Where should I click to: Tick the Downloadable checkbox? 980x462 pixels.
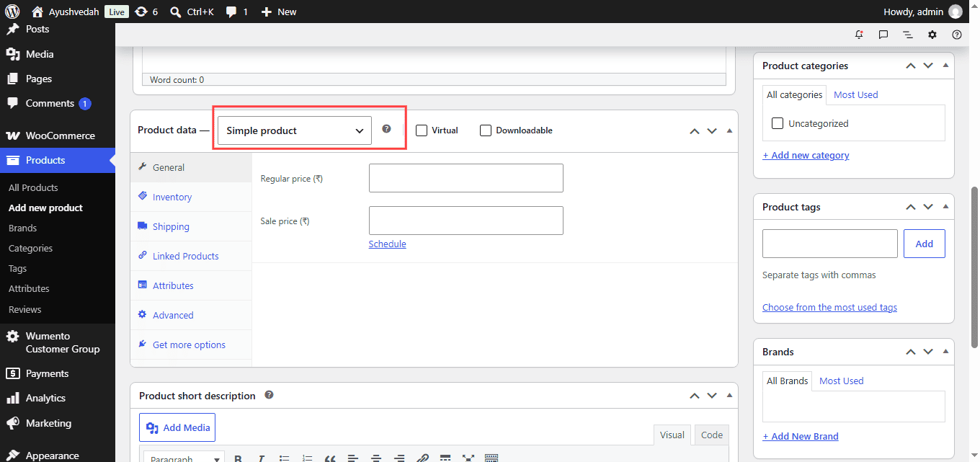(486, 130)
